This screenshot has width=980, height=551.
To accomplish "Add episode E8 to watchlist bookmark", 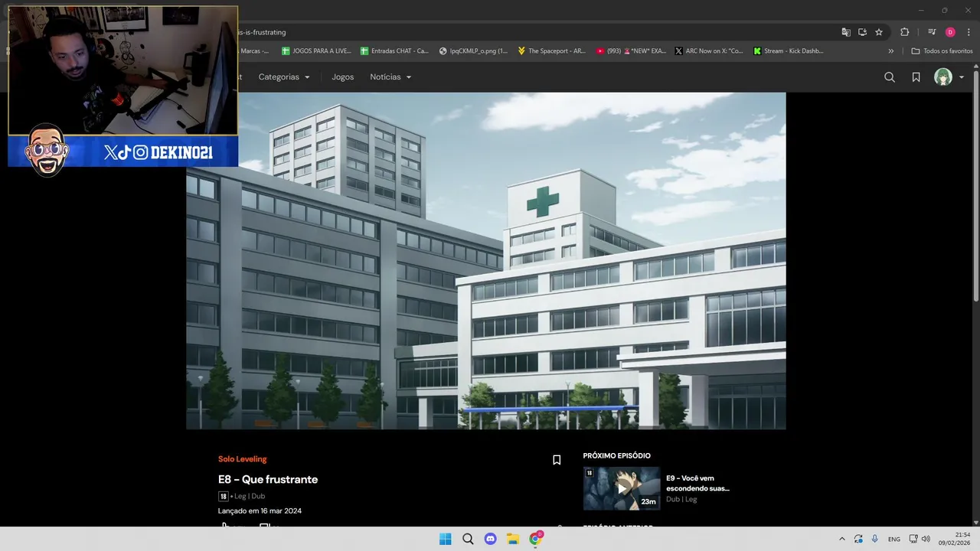I will click(557, 460).
